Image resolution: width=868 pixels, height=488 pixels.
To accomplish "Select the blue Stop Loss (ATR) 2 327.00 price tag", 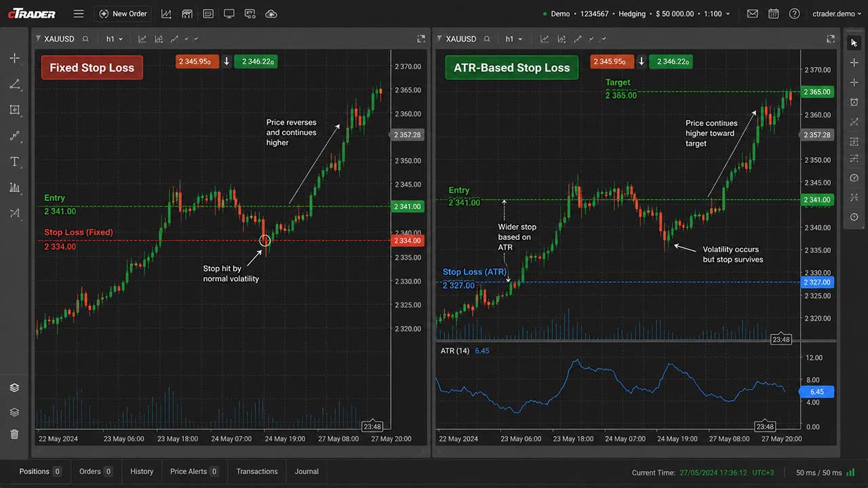I will (817, 282).
